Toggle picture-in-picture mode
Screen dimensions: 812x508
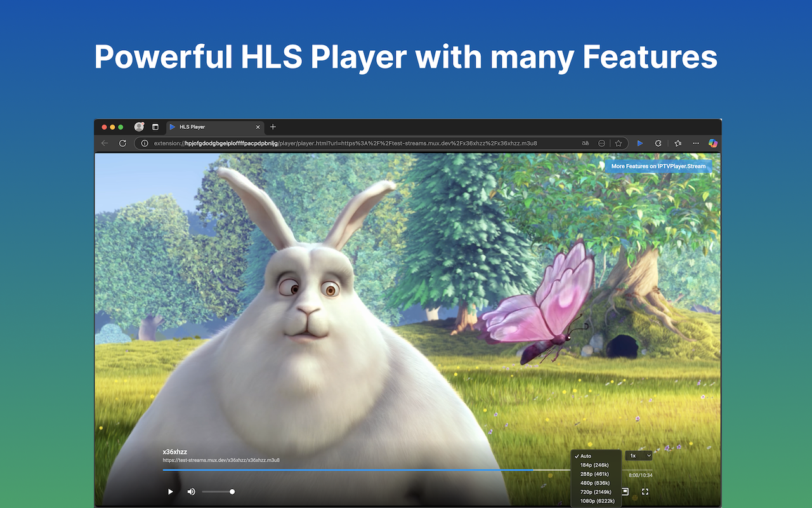pyautogui.click(x=625, y=491)
